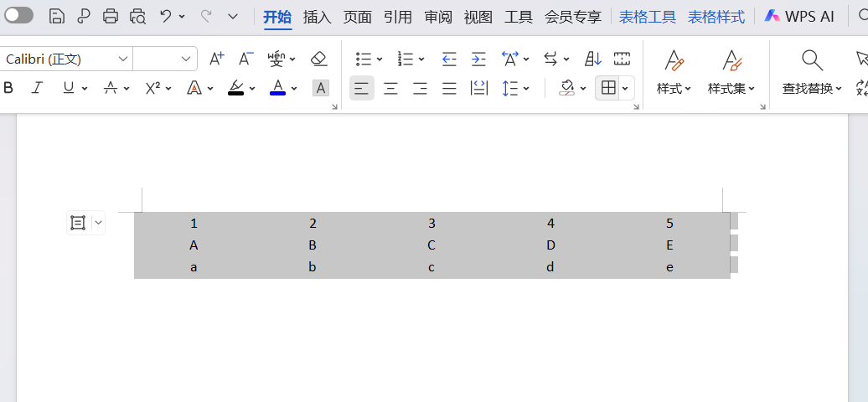
Task: Click the sort A-Z icon
Action: 593,58
